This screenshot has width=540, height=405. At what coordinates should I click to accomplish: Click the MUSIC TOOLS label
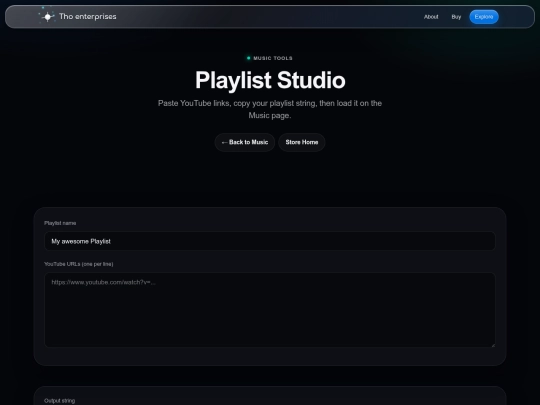[x=273, y=58]
